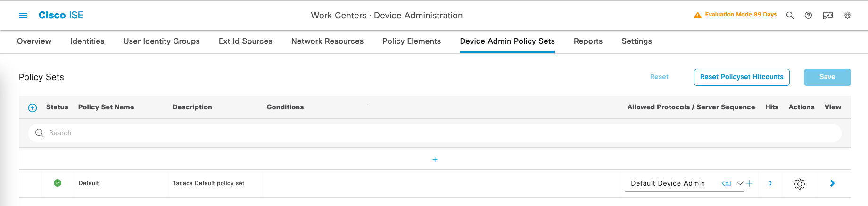Open the help question mark icon
The height and width of the screenshot is (206, 868).
(808, 16)
